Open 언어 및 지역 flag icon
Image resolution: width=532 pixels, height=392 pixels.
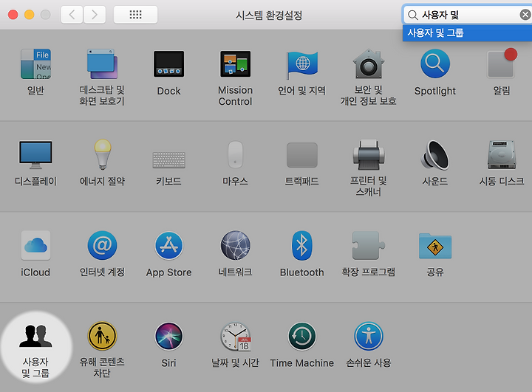coord(302,65)
